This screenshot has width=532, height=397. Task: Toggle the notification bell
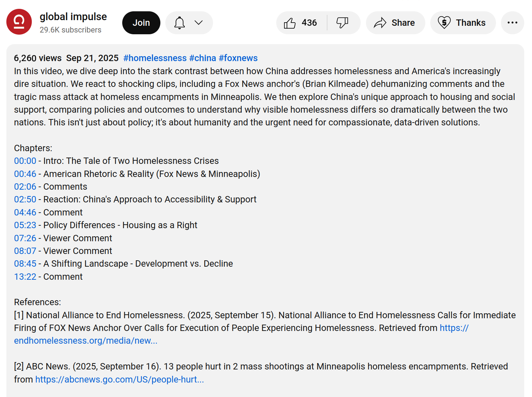(179, 23)
